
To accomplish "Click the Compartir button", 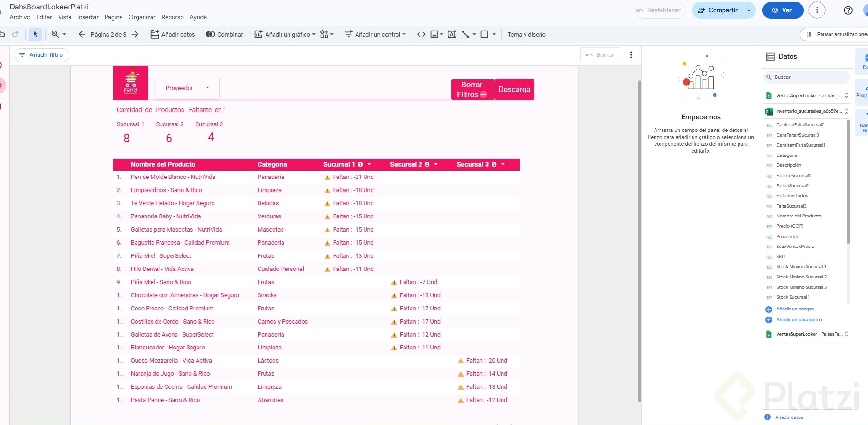I will (x=717, y=10).
